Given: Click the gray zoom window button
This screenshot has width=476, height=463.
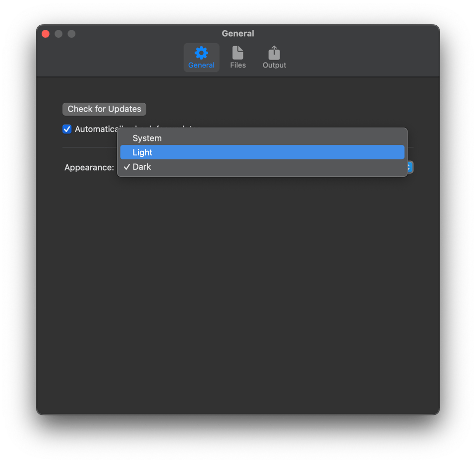Looking at the screenshot, I should (x=71, y=34).
